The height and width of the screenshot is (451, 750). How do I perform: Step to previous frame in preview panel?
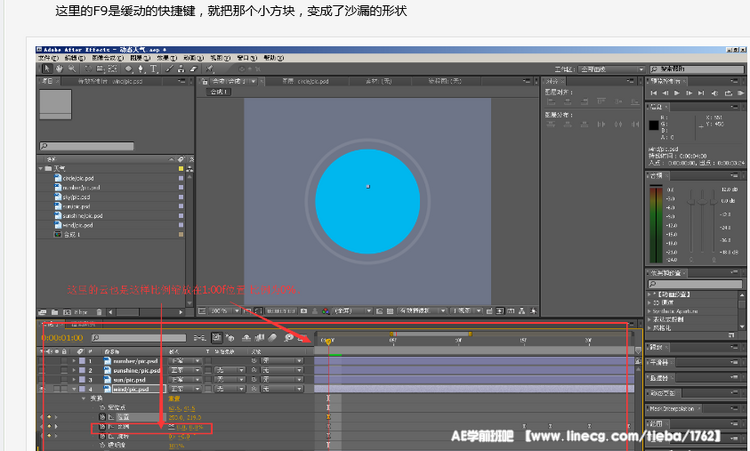(x=665, y=93)
